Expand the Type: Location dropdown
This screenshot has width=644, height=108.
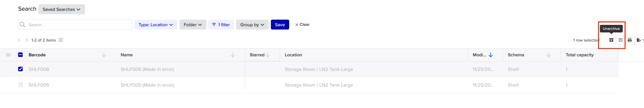156,25
